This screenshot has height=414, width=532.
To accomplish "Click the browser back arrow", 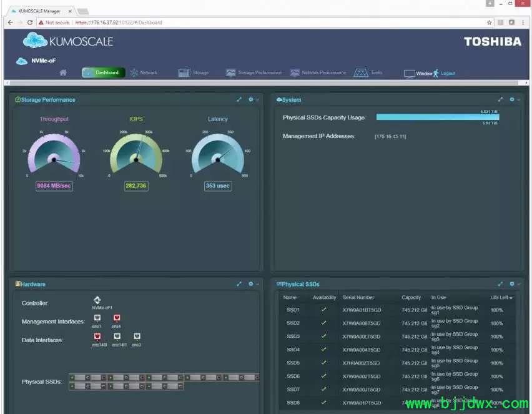I will (x=10, y=22).
